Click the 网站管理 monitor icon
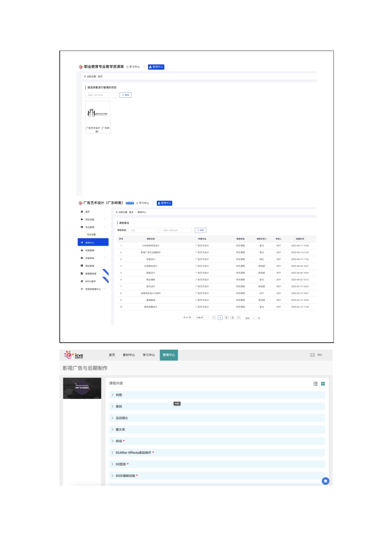392x555 pixels. pos(82,266)
